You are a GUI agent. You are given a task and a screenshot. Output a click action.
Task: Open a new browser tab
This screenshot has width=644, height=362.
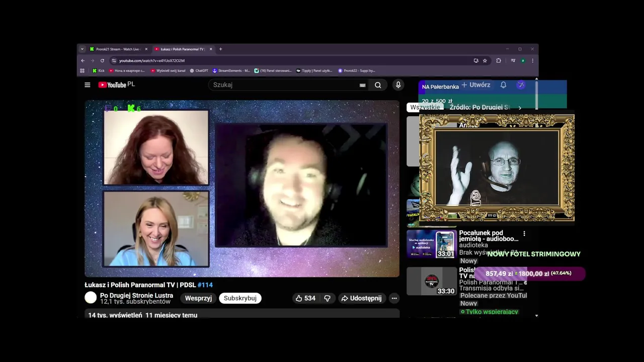tap(220, 49)
